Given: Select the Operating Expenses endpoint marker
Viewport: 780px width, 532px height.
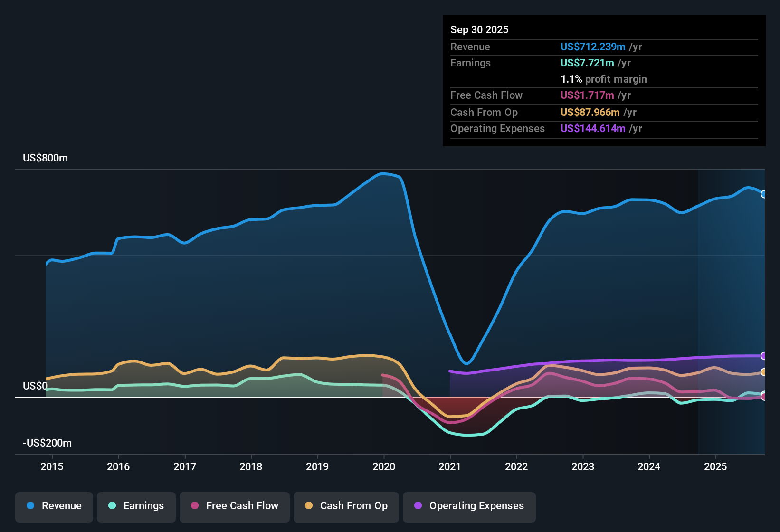Looking at the screenshot, I should click(764, 355).
